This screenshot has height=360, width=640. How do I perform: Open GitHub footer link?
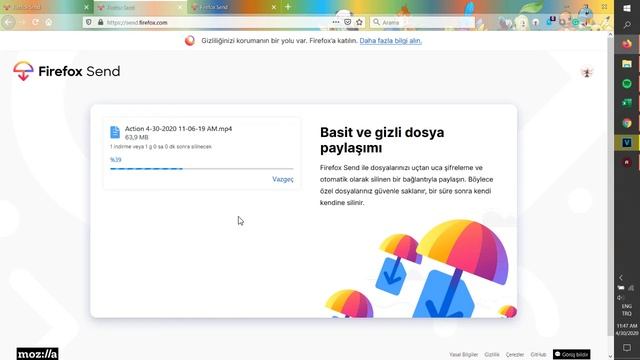[x=538, y=355]
